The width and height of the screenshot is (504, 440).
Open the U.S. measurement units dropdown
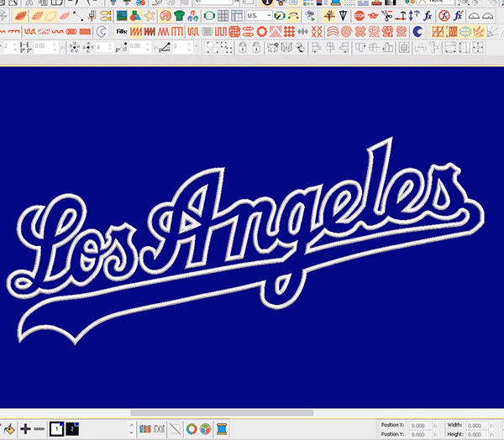click(x=260, y=16)
